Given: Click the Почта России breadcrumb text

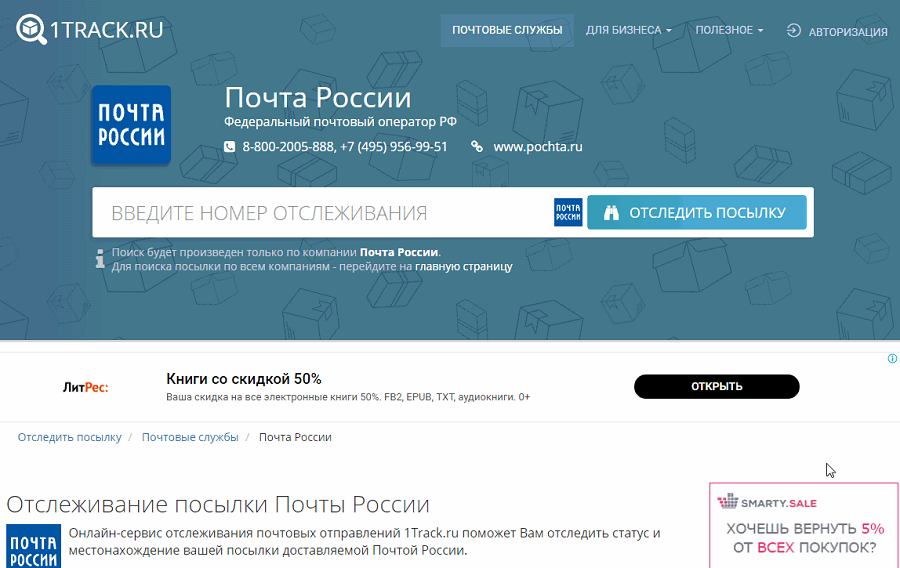Looking at the screenshot, I should [x=295, y=437].
